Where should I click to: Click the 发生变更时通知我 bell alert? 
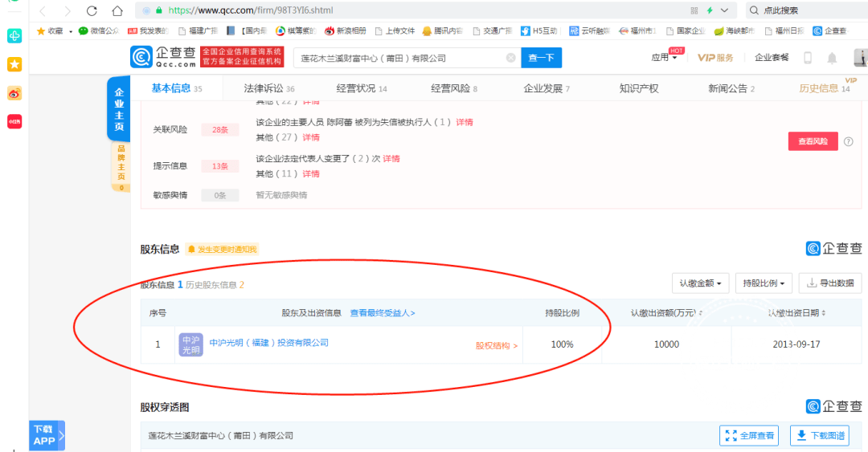pos(222,250)
